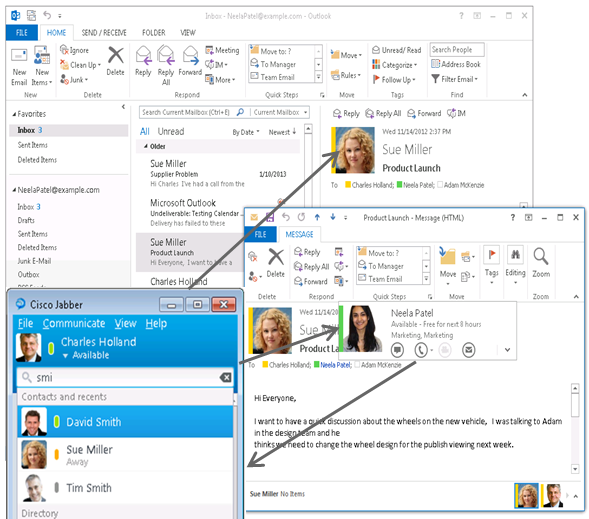
Task: Click Zoom magnifier in message window
Action: click(541, 263)
